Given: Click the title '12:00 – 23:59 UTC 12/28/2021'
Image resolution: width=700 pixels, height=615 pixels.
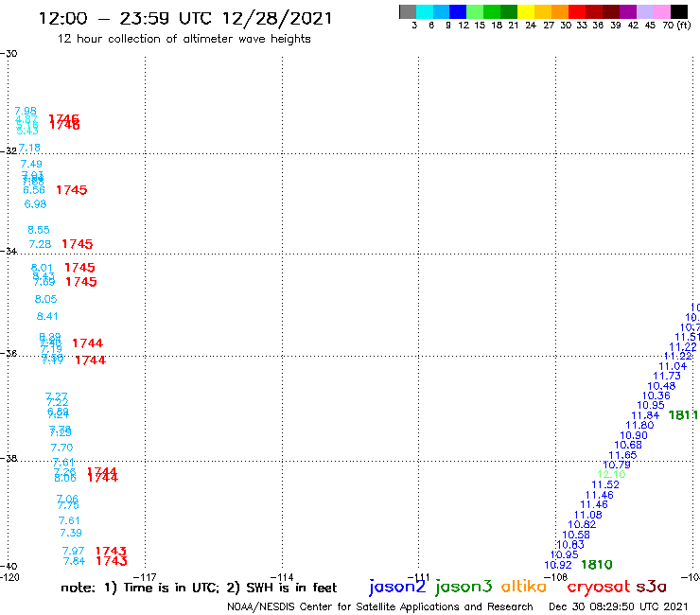Looking at the screenshot, I should tap(185, 18).
